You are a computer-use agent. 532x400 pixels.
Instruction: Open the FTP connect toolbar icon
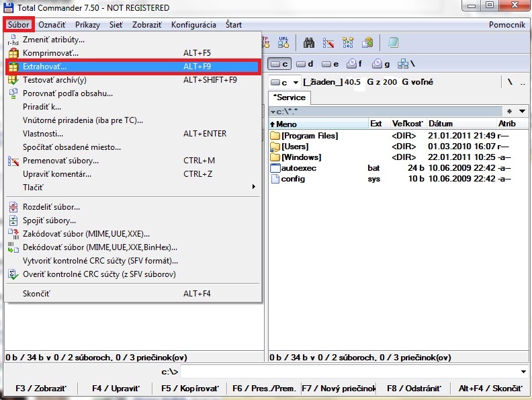265,43
